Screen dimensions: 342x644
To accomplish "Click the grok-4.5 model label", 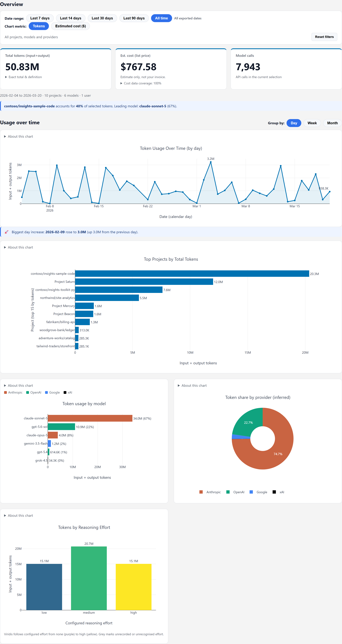I will [41, 460].
